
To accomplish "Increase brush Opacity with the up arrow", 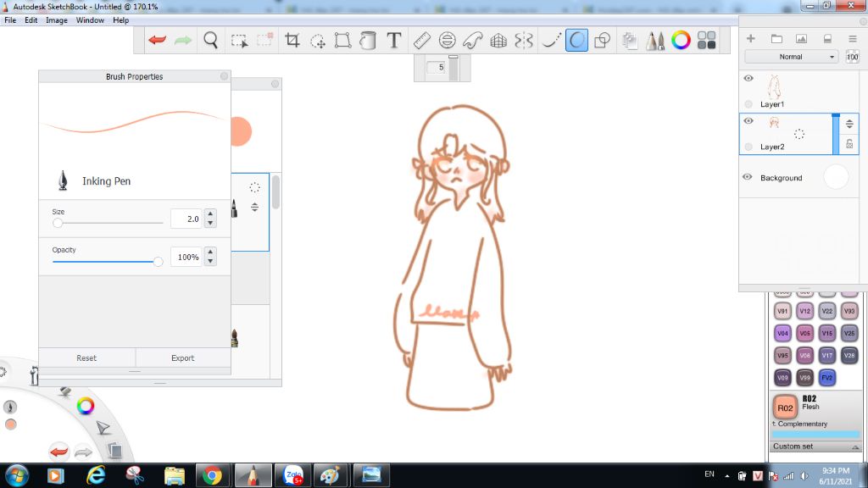I will tap(210, 252).
